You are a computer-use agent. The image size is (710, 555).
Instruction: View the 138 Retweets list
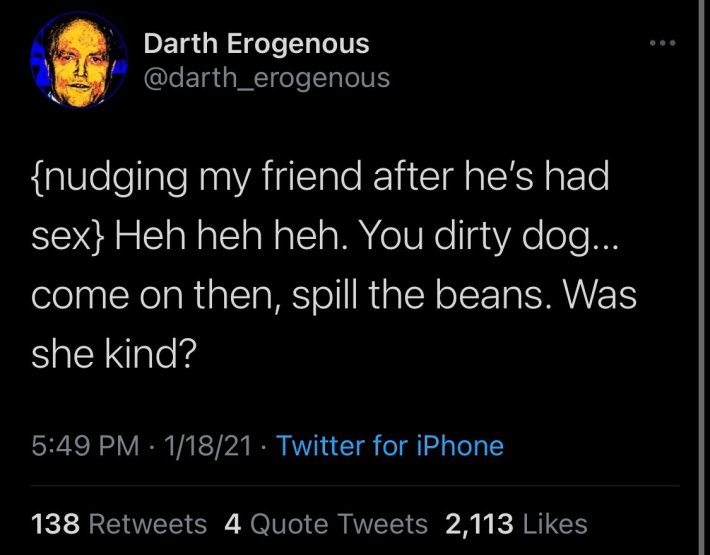[119, 523]
